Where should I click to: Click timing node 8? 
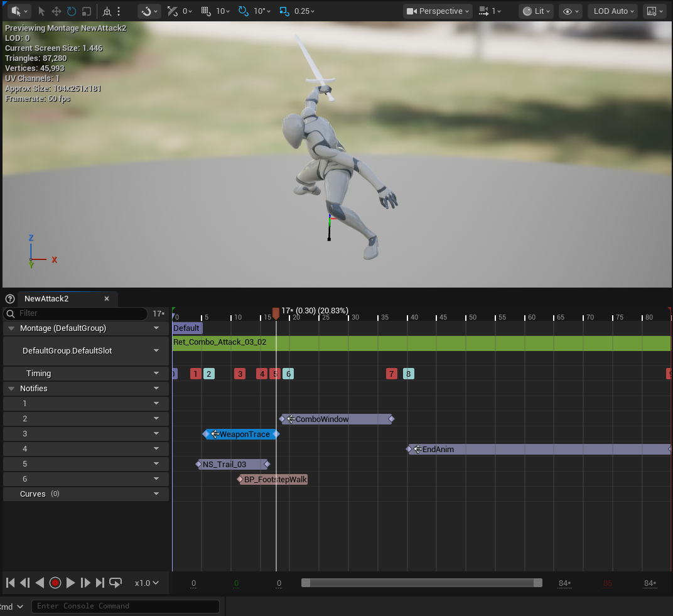click(409, 374)
